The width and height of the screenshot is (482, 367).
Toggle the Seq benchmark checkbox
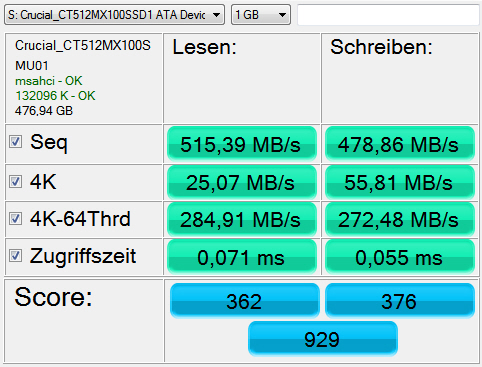point(15,142)
